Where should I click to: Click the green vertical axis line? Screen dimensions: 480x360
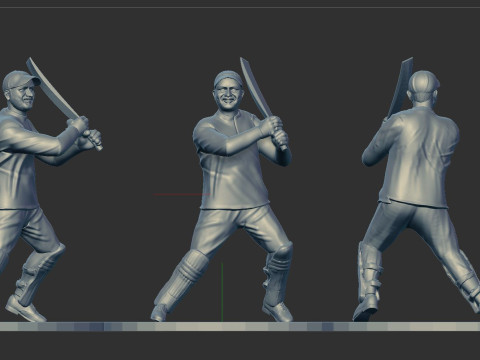click(222, 292)
